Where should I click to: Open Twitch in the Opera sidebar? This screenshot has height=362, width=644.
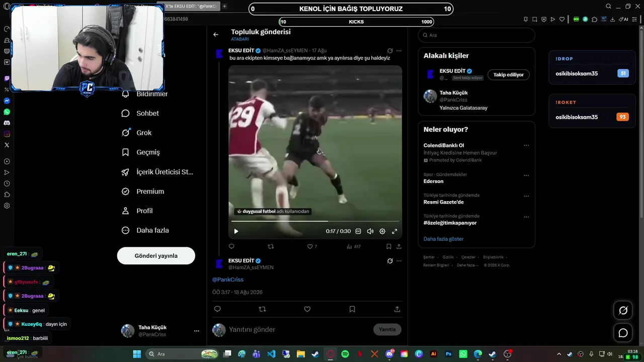tap(7, 78)
